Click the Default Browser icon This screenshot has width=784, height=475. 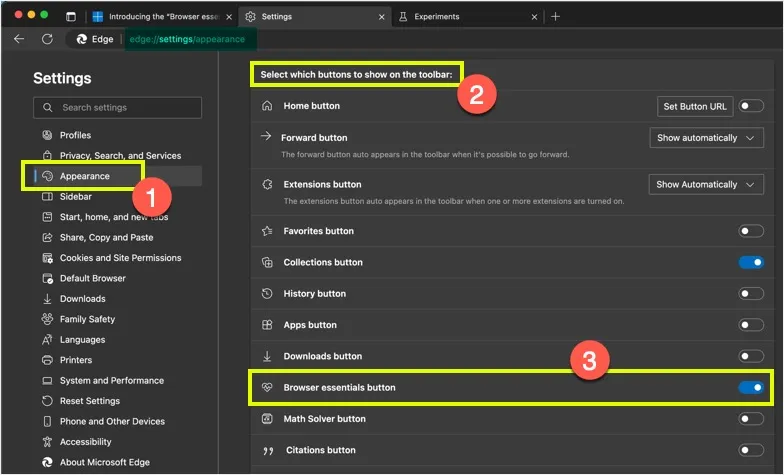pyautogui.click(x=47, y=278)
